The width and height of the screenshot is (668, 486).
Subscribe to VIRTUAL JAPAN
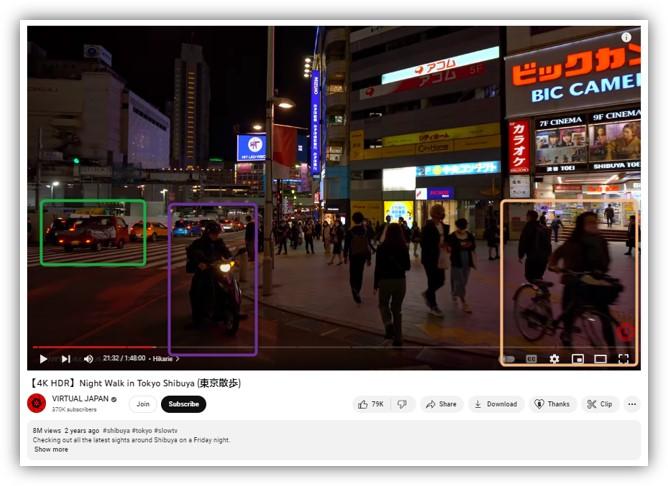[x=184, y=404]
